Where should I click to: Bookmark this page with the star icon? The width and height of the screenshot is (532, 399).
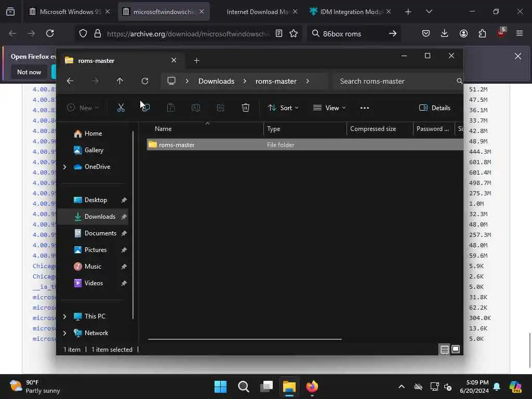[294, 33]
